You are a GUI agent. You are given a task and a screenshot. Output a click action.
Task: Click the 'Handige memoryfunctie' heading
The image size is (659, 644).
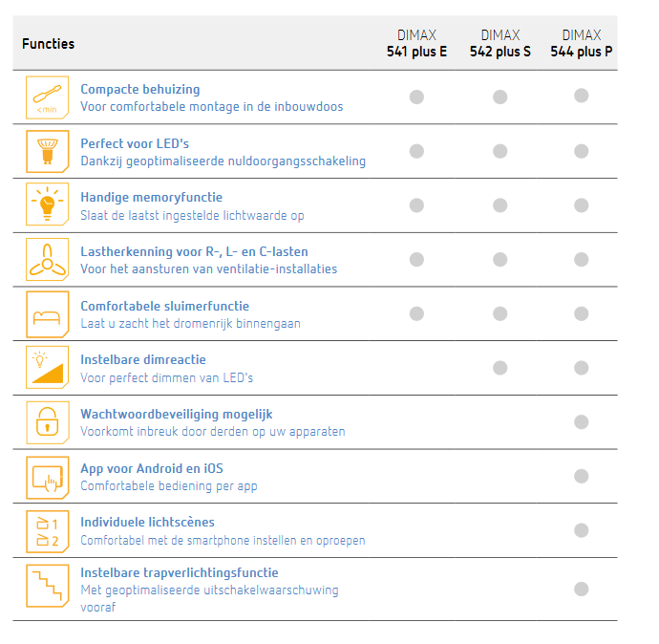[151, 197]
